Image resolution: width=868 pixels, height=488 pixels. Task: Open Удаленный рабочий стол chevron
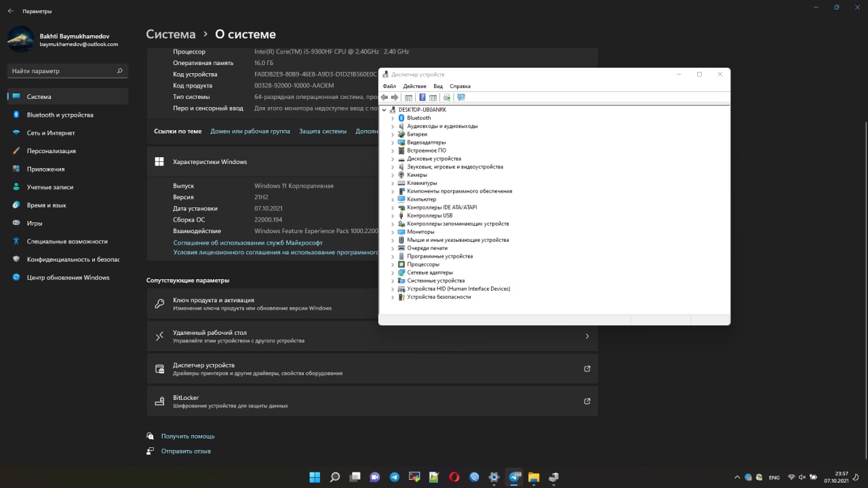point(587,336)
